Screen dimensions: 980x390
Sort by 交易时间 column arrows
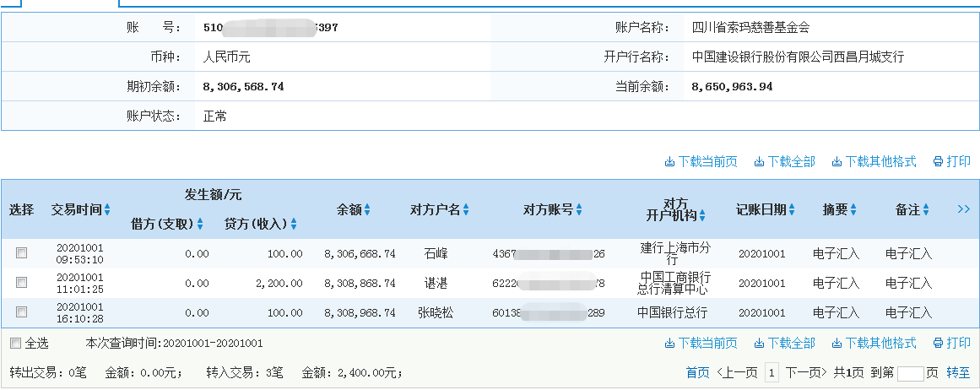coord(107,210)
